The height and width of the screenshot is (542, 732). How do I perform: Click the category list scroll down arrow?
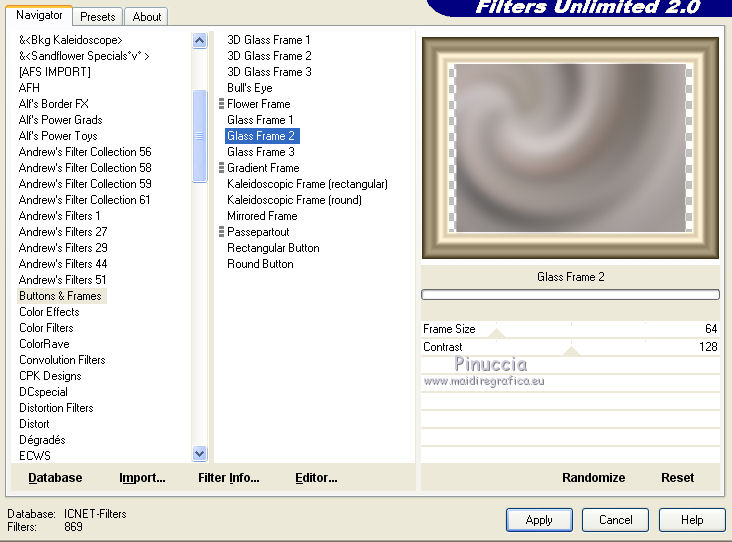coord(199,453)
